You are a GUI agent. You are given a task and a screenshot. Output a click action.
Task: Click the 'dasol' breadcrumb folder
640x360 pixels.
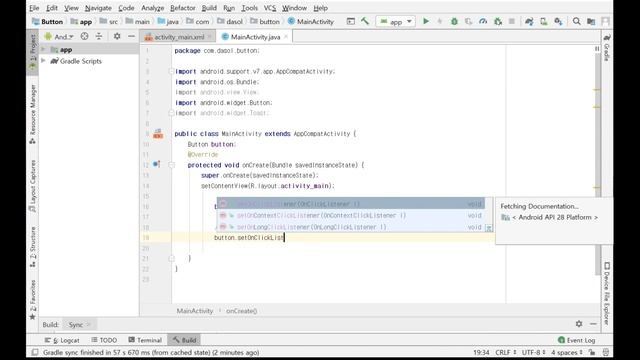tap(230, 22)
